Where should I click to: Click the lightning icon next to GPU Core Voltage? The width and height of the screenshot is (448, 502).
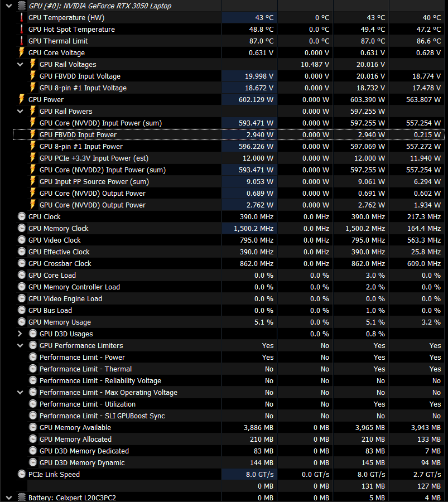pos(22,53)
